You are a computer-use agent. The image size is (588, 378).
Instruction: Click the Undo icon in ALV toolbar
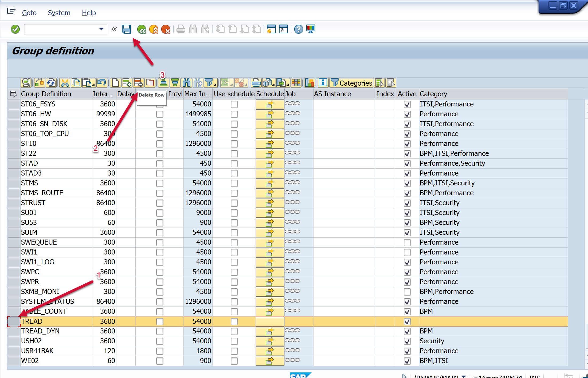[101, 83]
